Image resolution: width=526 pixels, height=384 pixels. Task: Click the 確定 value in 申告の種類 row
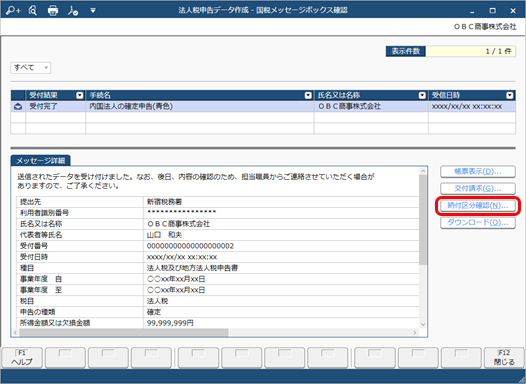[x=154, y=312]
